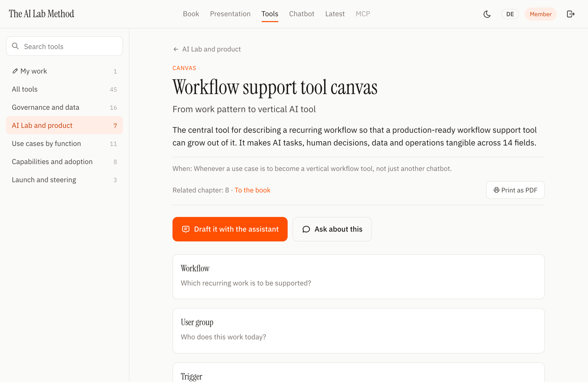The width and height of the screenshot is (588, 382).
Task: Click the Ask about this button
Action: (x=332, y=229)
